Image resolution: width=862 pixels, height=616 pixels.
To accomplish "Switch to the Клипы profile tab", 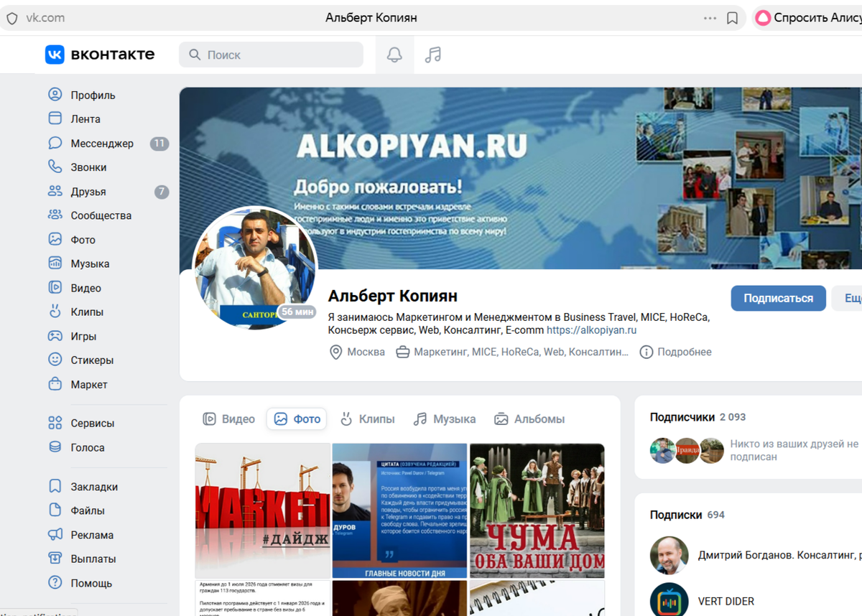I will click(x=367, y=419).
